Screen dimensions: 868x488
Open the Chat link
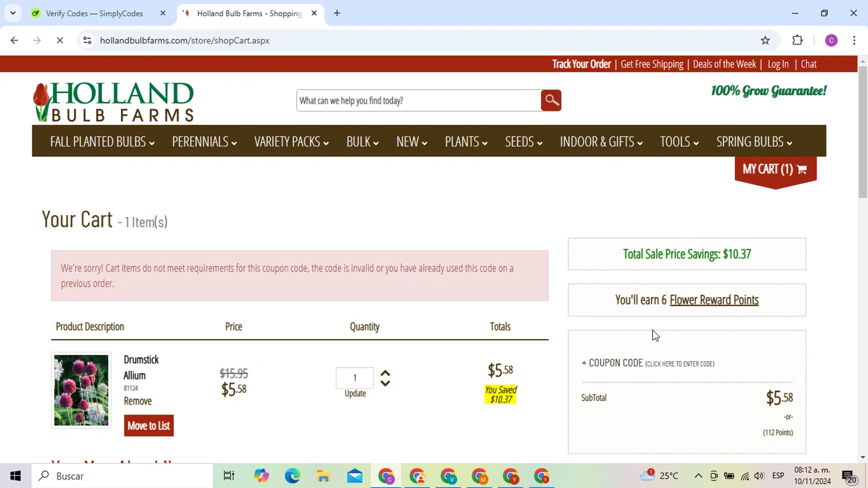click(808, 64)
